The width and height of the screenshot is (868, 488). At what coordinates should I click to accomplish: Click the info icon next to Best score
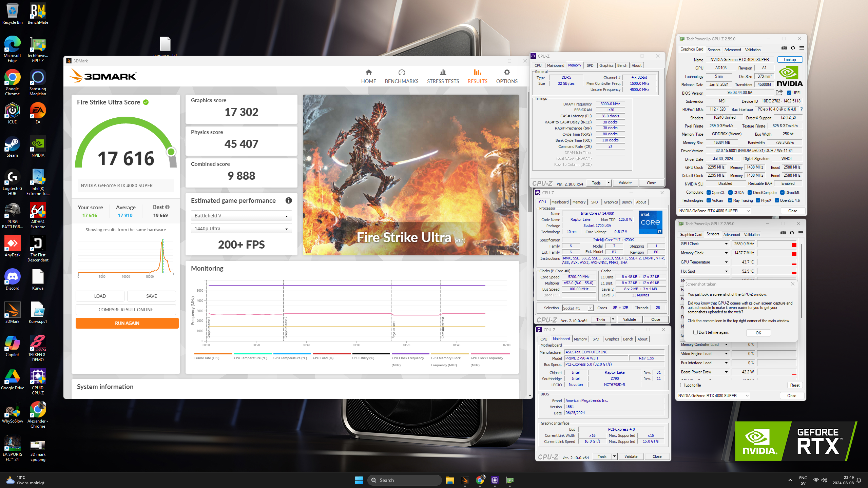[x=167, y=207]
